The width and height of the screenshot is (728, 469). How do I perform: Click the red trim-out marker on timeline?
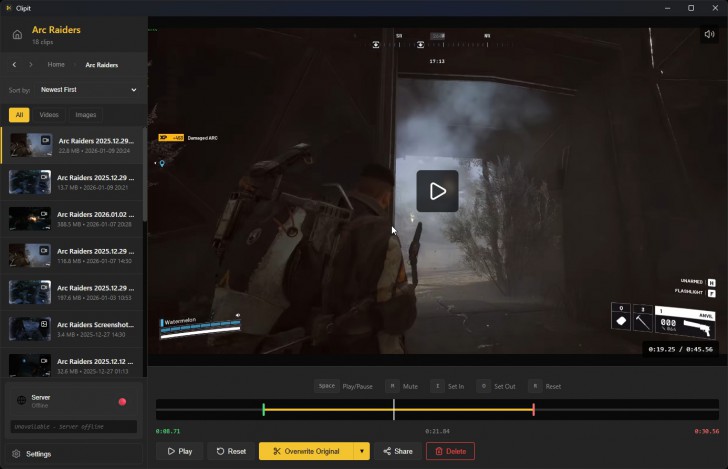(x=533, y=409)
